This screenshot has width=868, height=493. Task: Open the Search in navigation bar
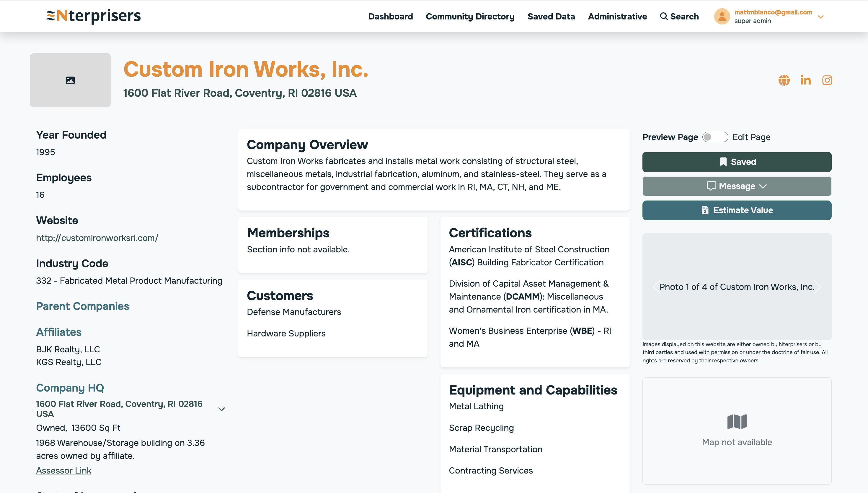tap(679, 17)
